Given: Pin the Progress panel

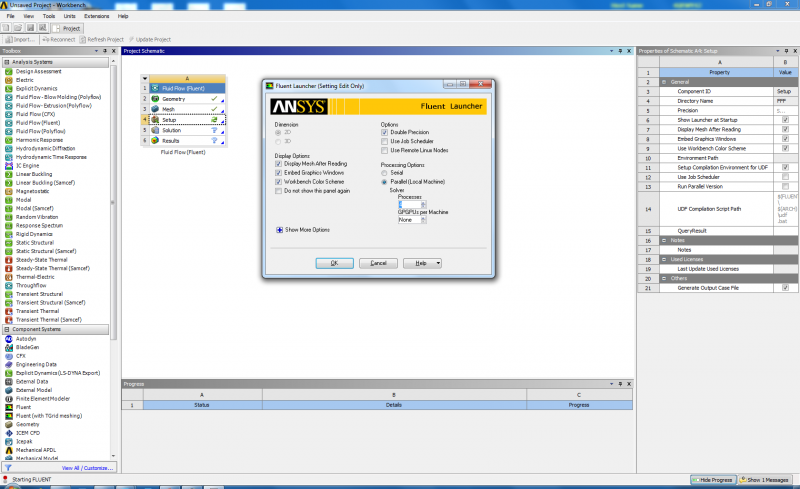Looking at the screenshot, I should coord(620,384).
